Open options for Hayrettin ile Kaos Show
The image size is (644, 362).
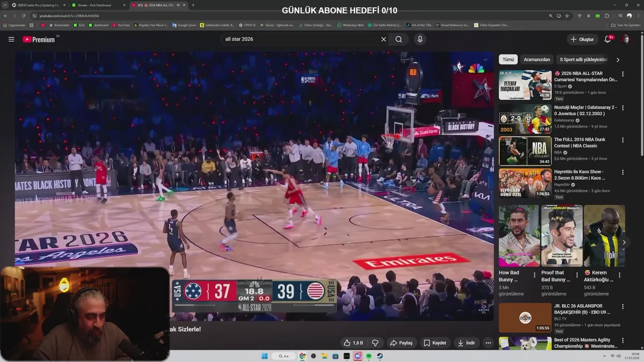(622, 172)
